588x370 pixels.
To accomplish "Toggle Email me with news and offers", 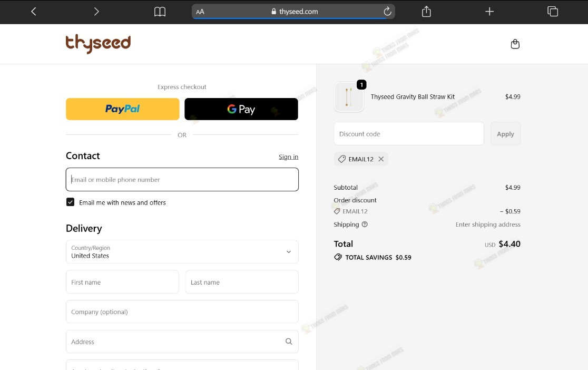I will click(70, 202).
